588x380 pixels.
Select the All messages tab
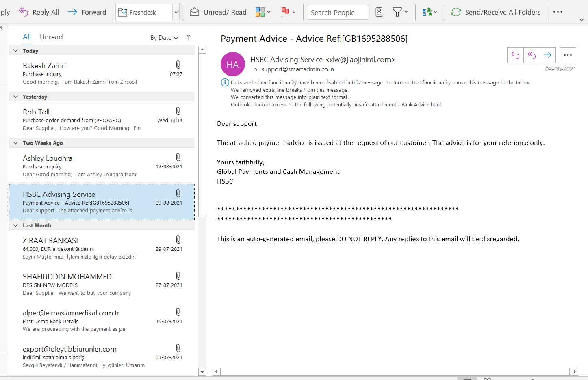click(x=27, y=37)
